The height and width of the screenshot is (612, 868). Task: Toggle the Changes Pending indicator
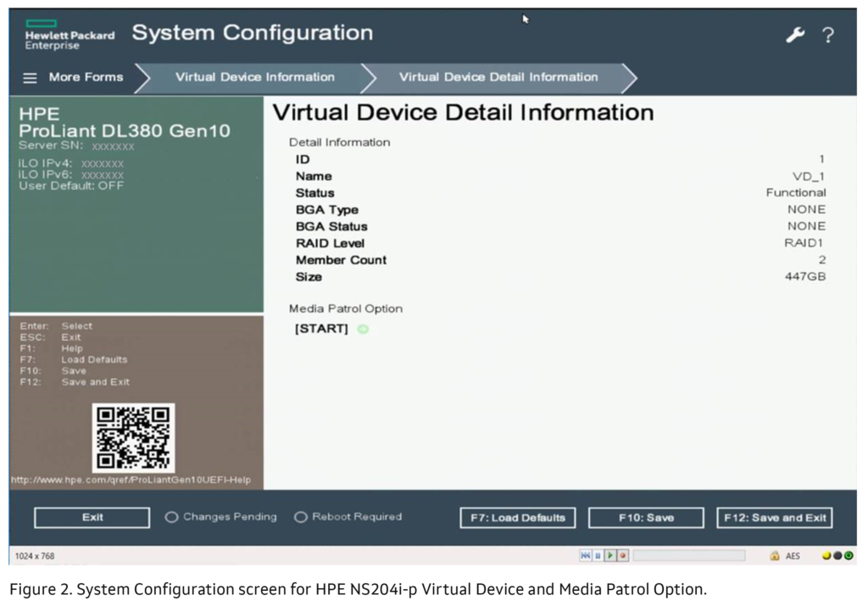pos(170,517)
